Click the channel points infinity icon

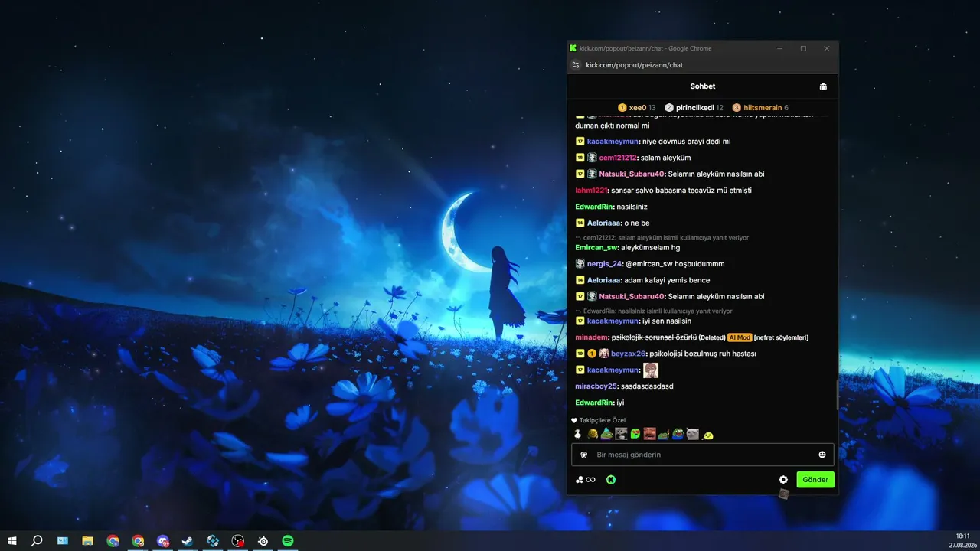[x=586, y=480]
